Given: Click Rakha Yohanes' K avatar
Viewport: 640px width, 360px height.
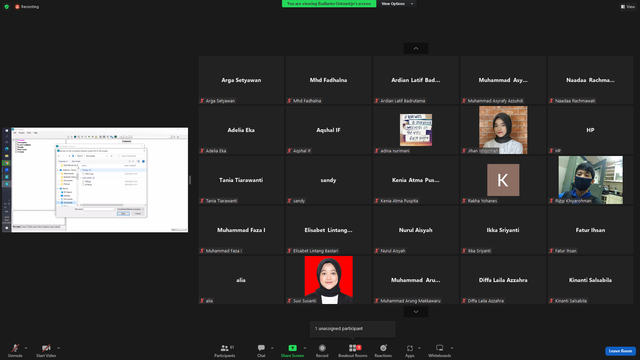Looking at the screenshot, I should (x=503, y=180).
